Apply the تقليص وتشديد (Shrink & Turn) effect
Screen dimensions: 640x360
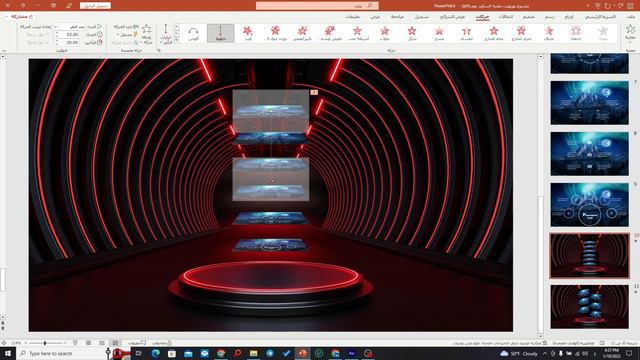click(330, 33)
